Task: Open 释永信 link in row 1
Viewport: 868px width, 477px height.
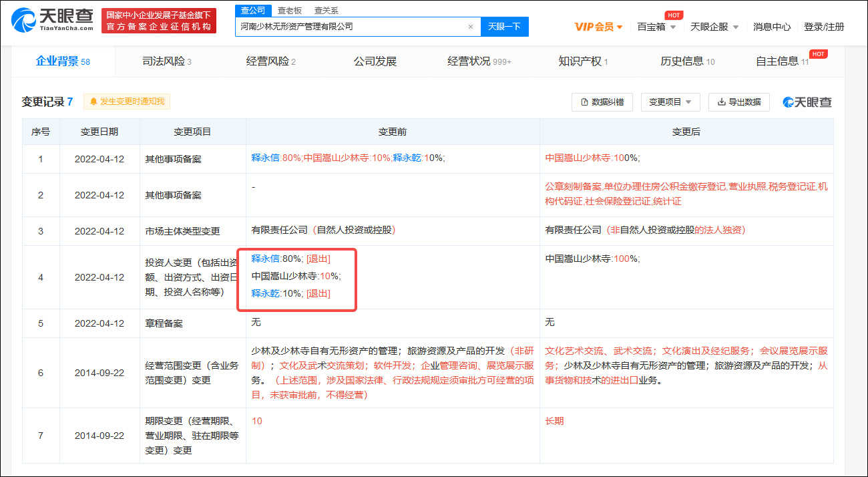Action: click(265, 158)
